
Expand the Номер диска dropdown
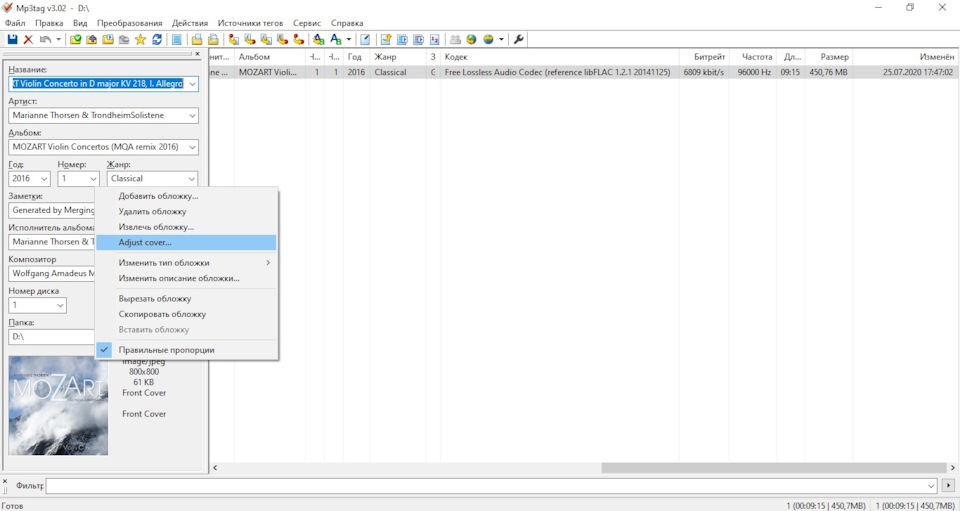61,305
